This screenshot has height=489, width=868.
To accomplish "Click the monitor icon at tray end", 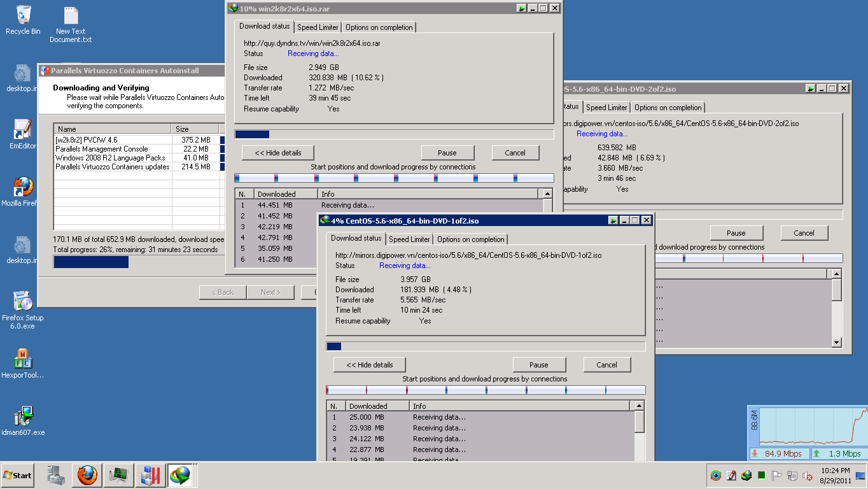I will coord(860,476).
